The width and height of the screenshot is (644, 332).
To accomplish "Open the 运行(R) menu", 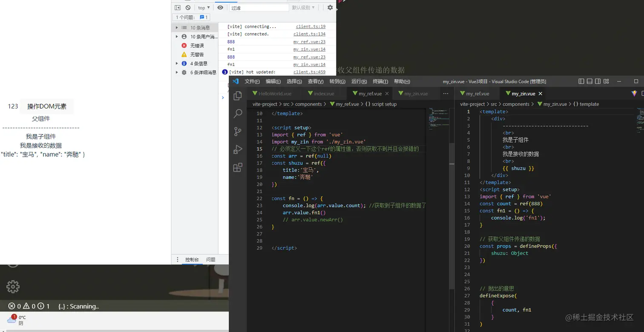I will point(359,81).
